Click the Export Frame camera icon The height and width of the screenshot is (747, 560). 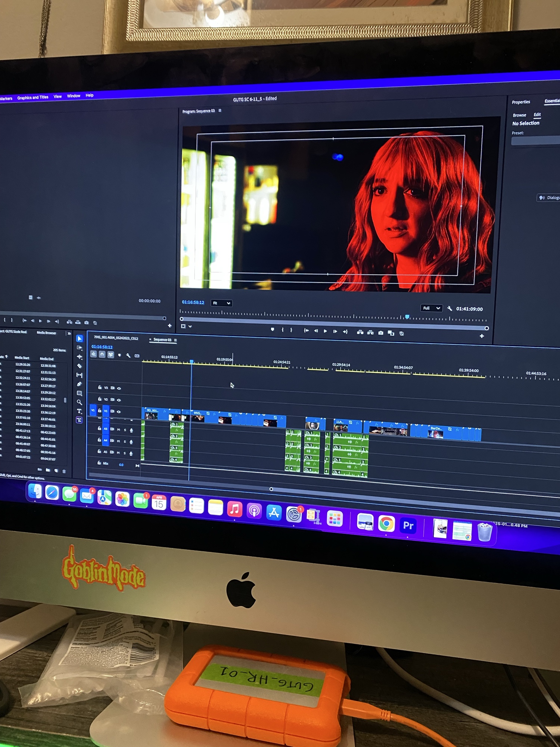click(x=380, y=333)
